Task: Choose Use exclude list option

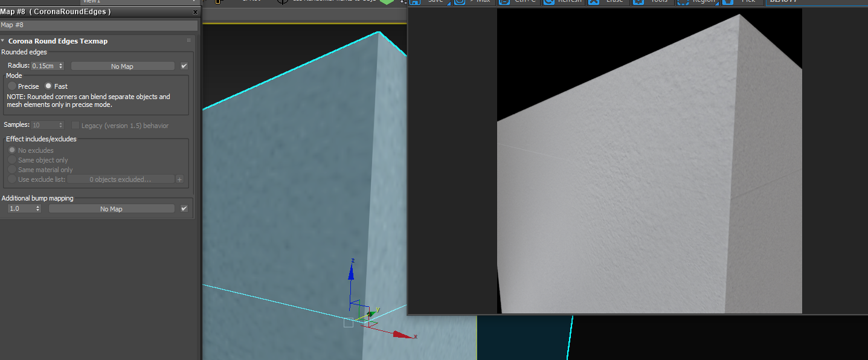Action: pyautogui.click(x=12, y=179)
